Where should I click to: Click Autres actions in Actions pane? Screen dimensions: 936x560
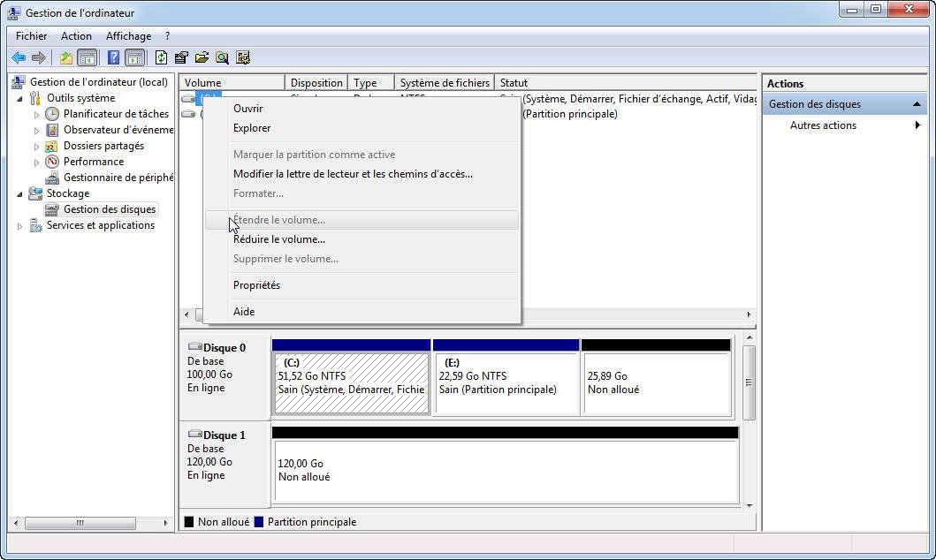823,125
